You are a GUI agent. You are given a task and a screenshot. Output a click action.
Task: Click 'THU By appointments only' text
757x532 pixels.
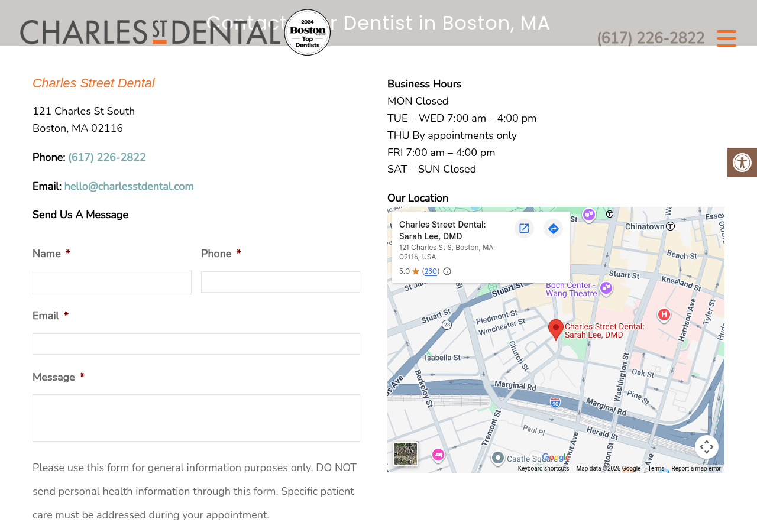pos(452,135)
